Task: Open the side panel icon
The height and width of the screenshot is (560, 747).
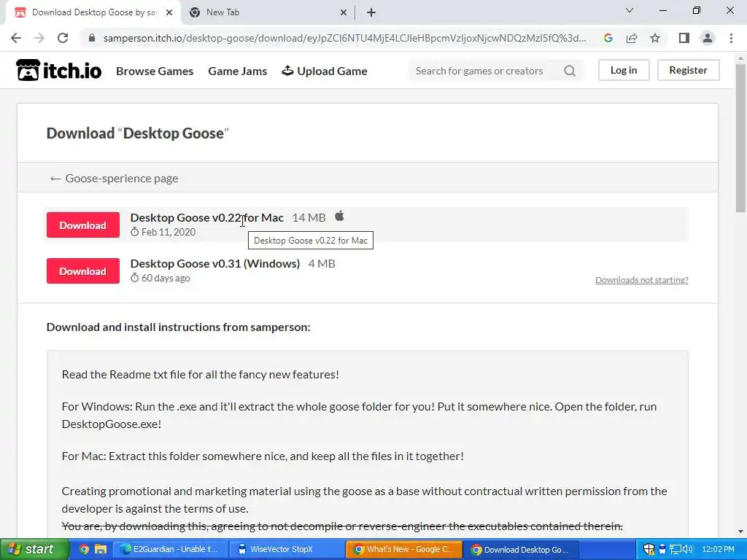Action: 684,38
